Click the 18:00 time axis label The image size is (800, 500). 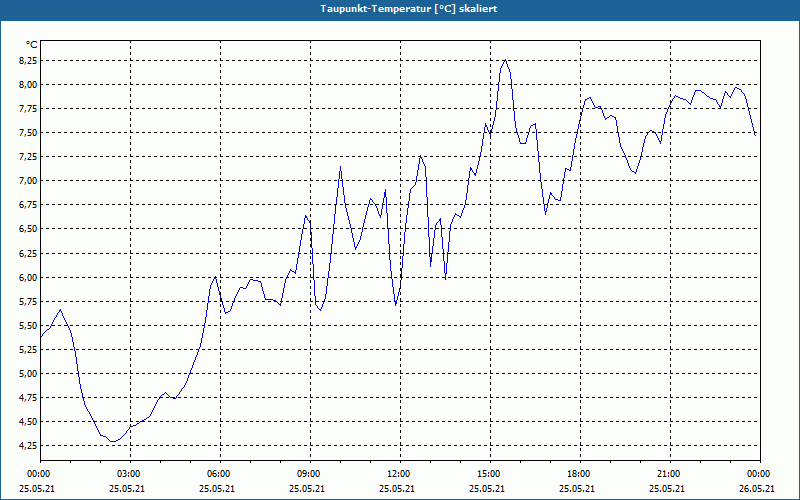[580, 474]
